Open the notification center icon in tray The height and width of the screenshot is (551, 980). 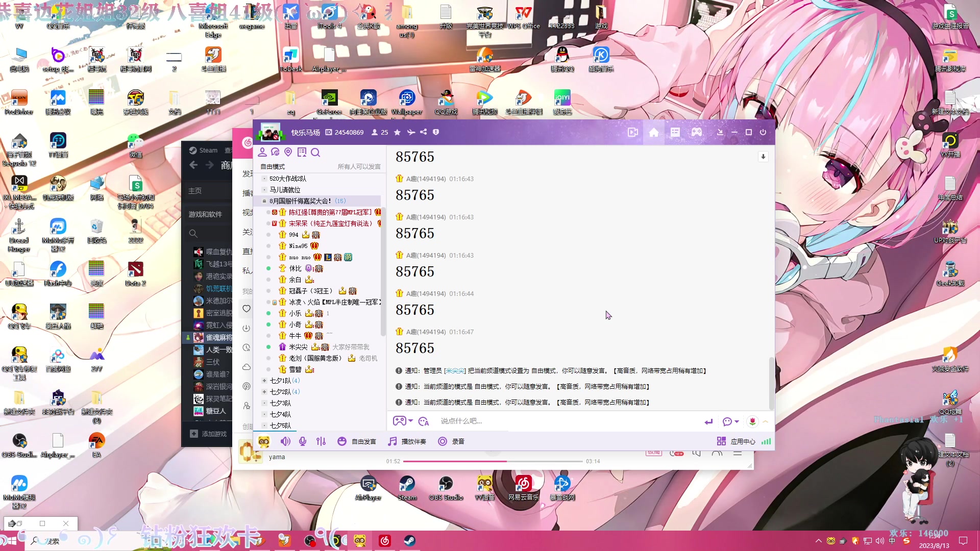coord(963,541)
